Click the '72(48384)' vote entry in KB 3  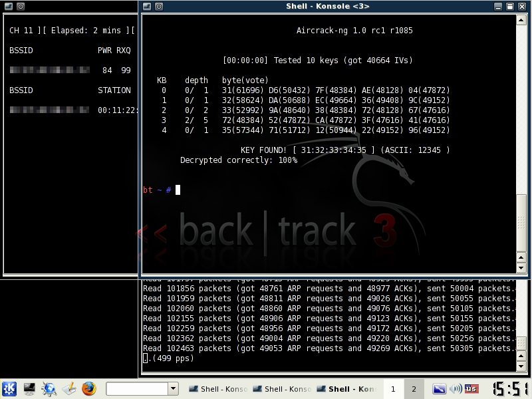pos(243,120)
